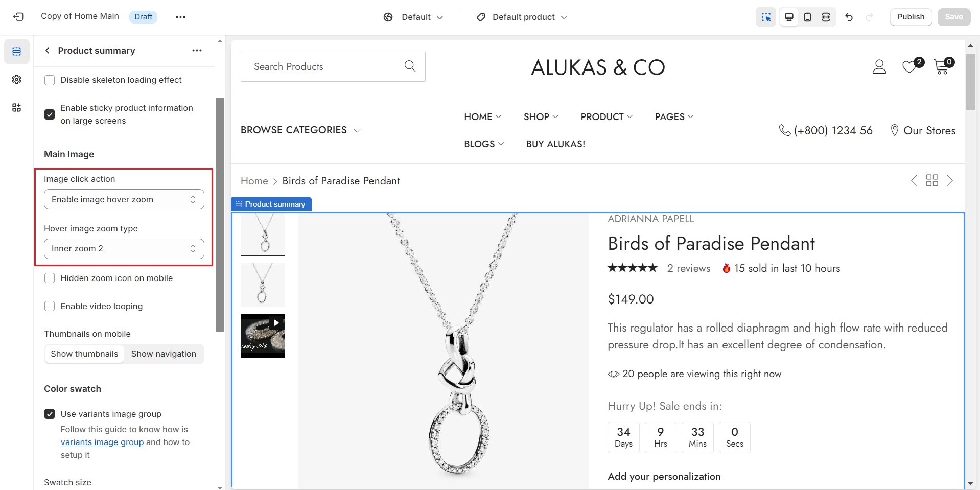Switch to mobile preview icon
The image size is (980, 490).
coord(807,17)
